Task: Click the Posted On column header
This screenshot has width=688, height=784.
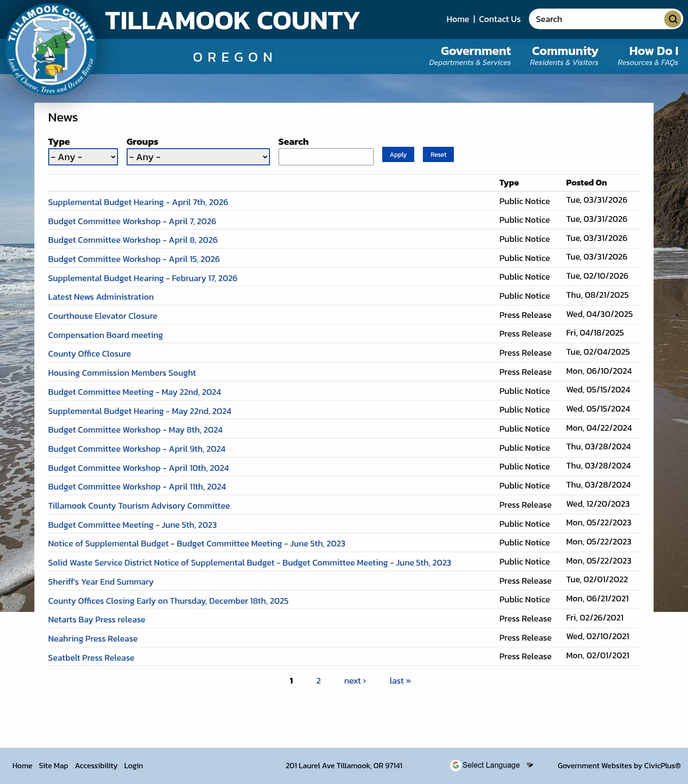Action: [586, 183]
